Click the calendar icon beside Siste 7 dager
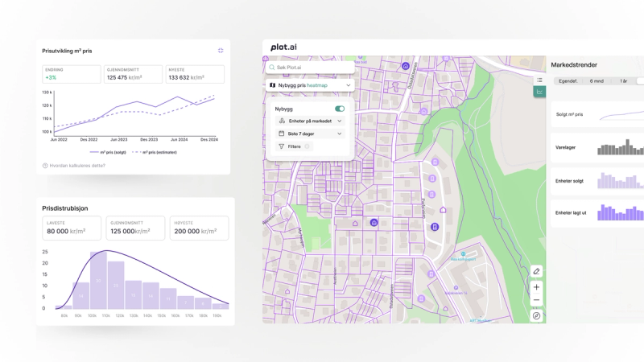 click(x=282, y=134)
